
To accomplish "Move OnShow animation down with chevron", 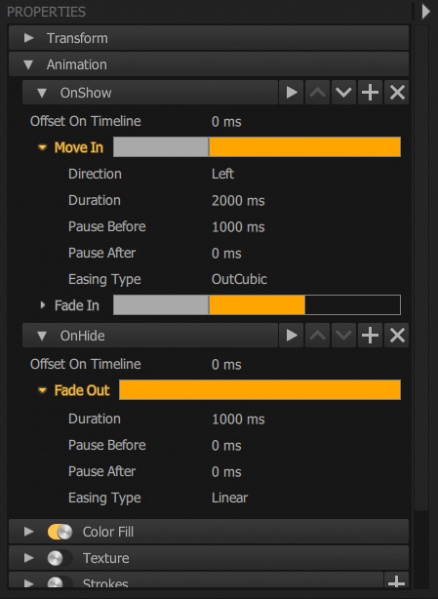I will click(x=344, y=92).
